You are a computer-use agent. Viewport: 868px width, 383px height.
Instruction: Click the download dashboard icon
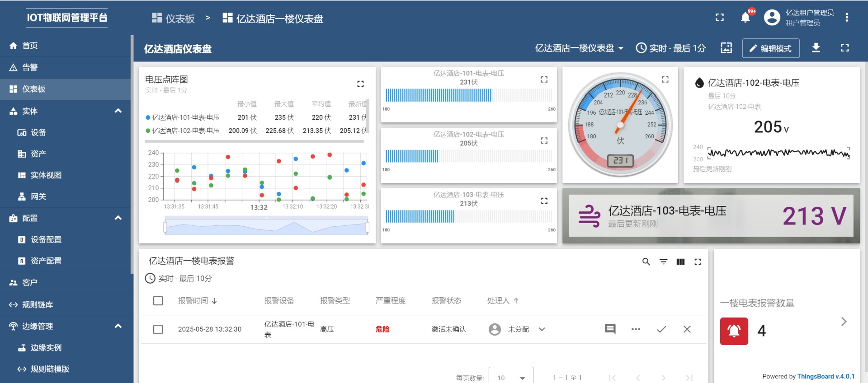pyautogui.click(x=816, y=48)
